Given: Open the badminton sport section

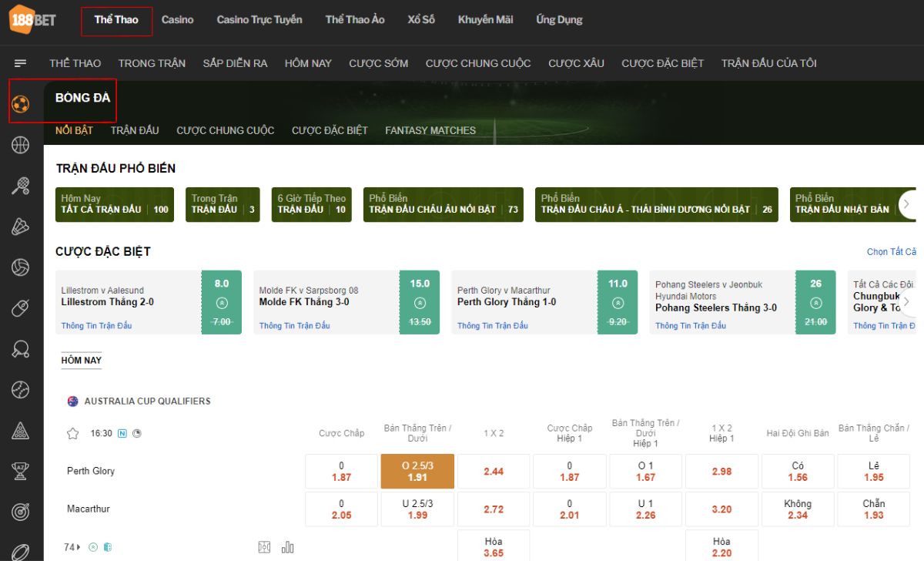Looking at the screenshot, I should pyautogui.click(x=19, y=227).
